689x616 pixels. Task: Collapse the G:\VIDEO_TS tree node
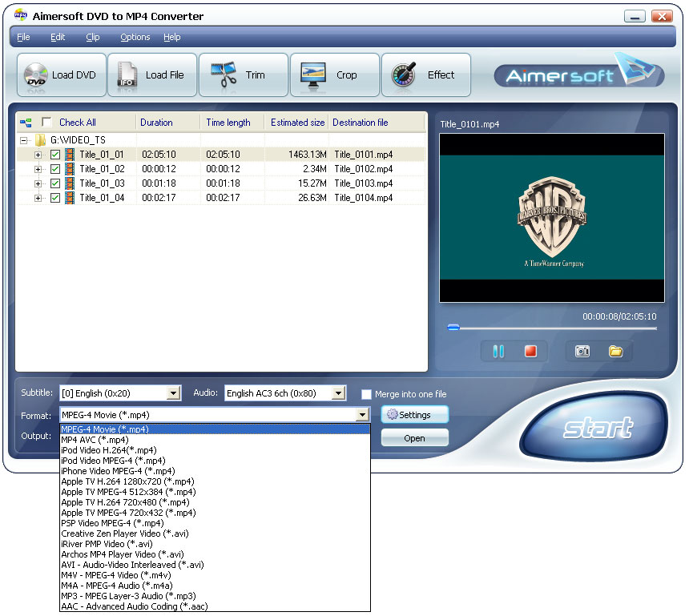tap(24, 141)
